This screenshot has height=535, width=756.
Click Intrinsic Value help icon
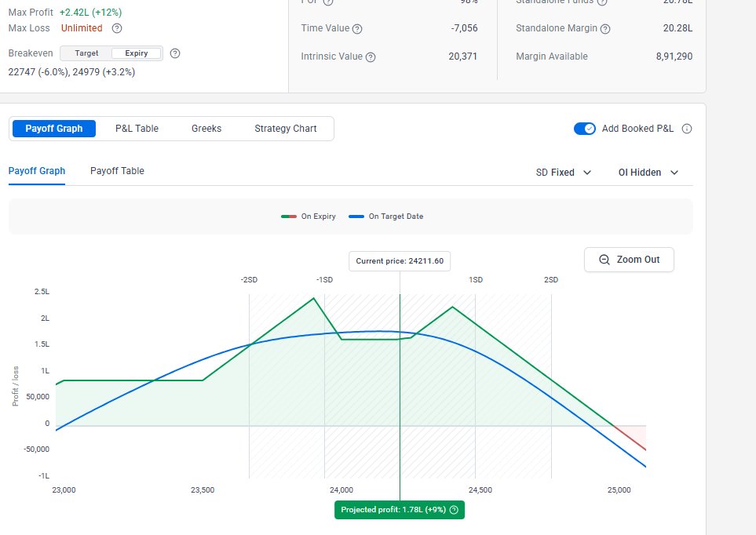click(x=371, y=57)
